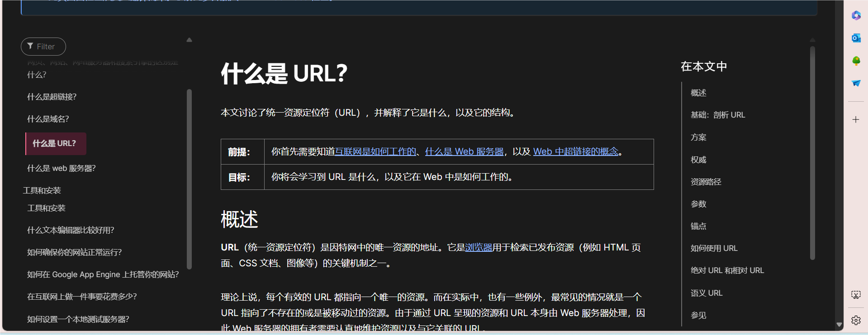Jump to 如何使用 URL section

point(714,248)
